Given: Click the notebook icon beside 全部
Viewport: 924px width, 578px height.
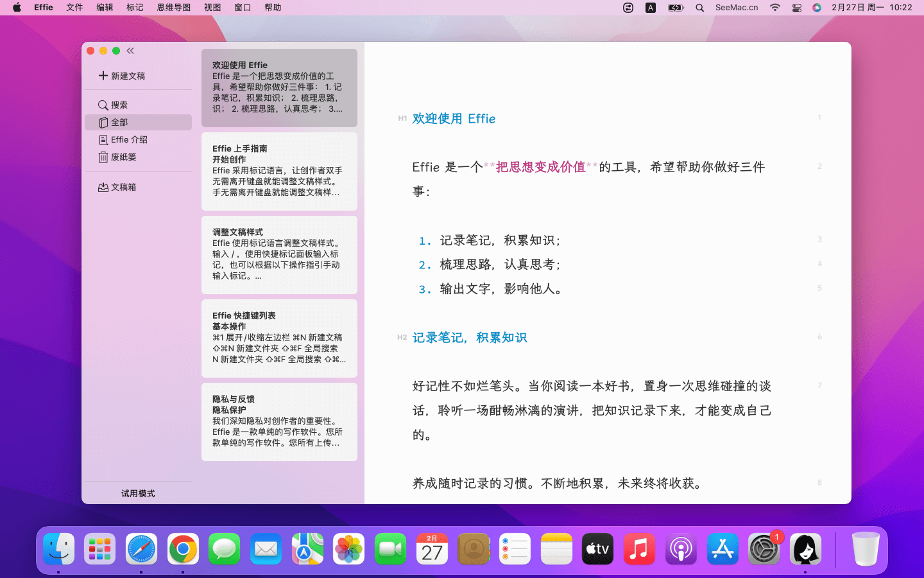Looking at the screenshot, I should [x=103, y=122].
